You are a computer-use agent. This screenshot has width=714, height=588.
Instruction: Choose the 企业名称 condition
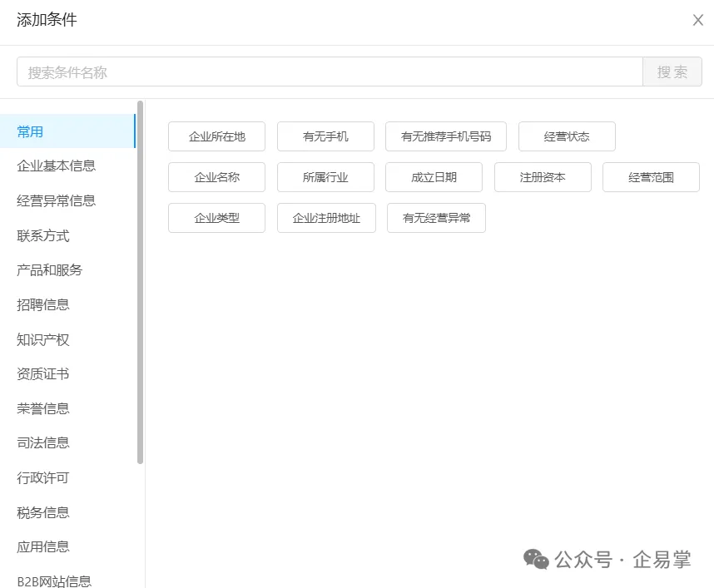[216, 177]
